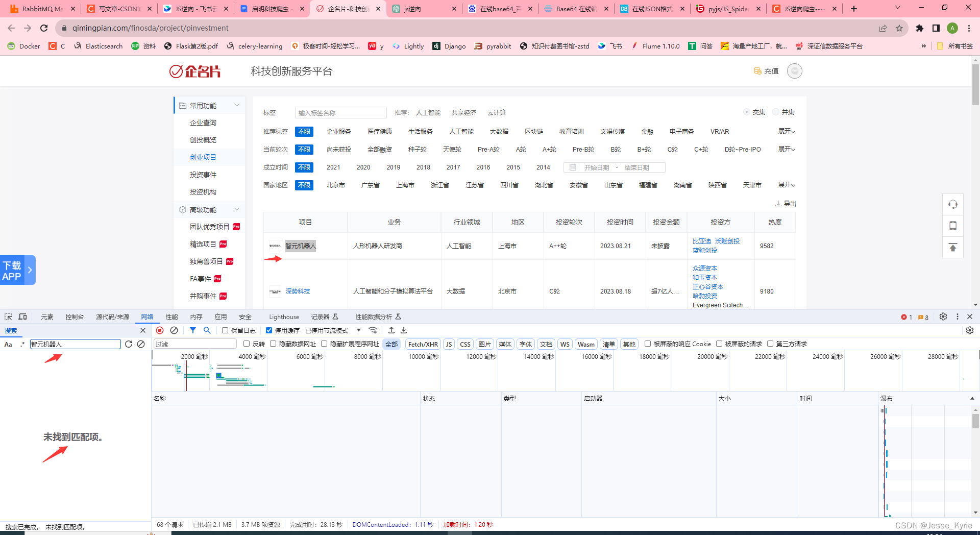Expand the 国家地区 row with 展开
Image resolution: width=980 pixels, height=535 pixels.
point(787,185)
